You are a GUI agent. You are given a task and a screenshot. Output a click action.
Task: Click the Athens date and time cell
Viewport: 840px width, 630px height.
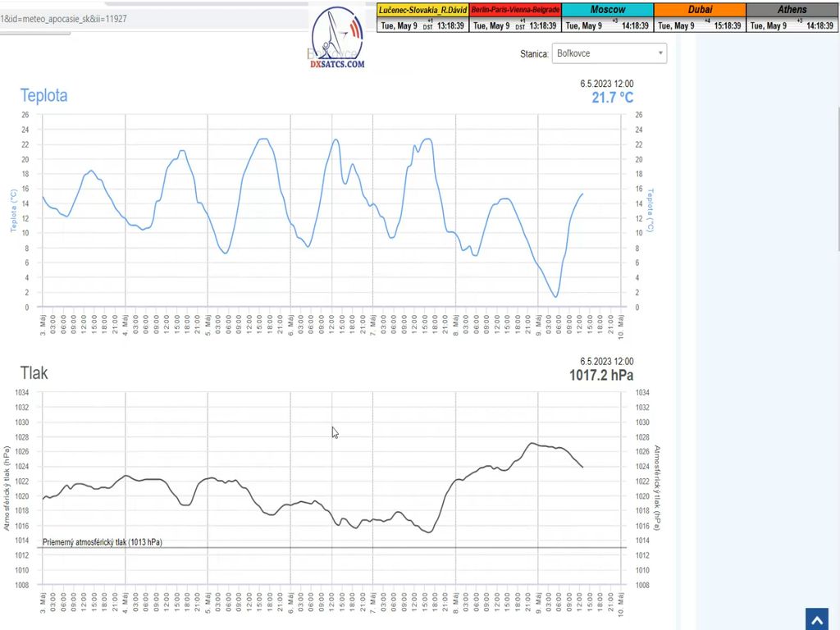(792, 25)
